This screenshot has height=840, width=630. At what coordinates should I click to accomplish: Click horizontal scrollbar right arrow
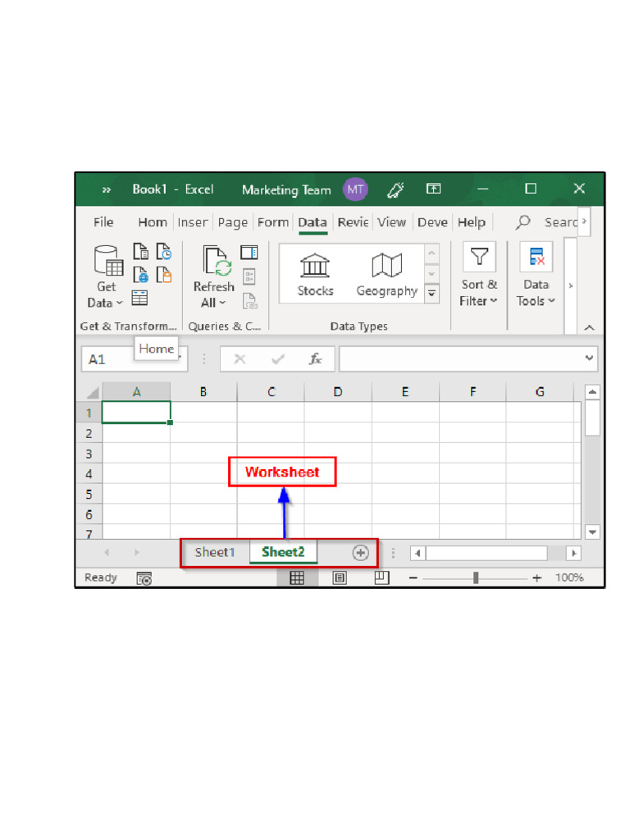573,553
